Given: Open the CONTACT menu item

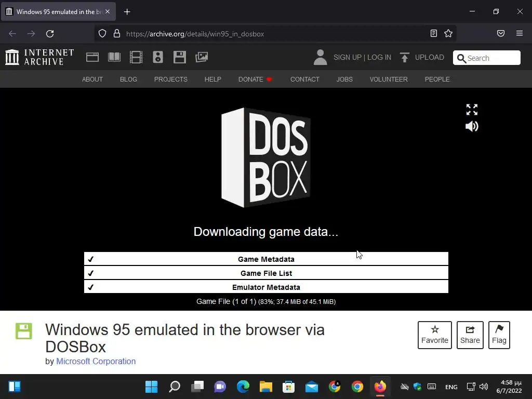Looking at the screenshot, I should point(305,79).
